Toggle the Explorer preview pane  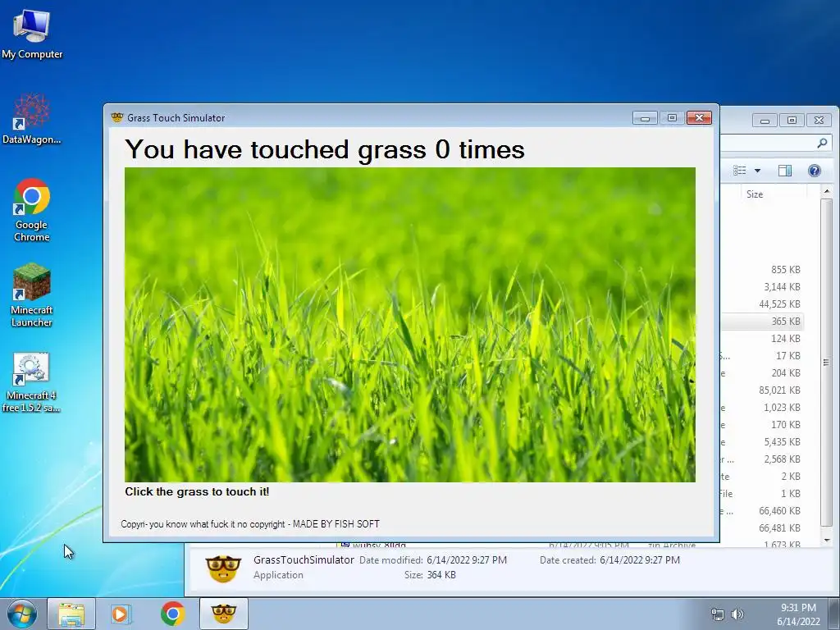tap(785, 171)
